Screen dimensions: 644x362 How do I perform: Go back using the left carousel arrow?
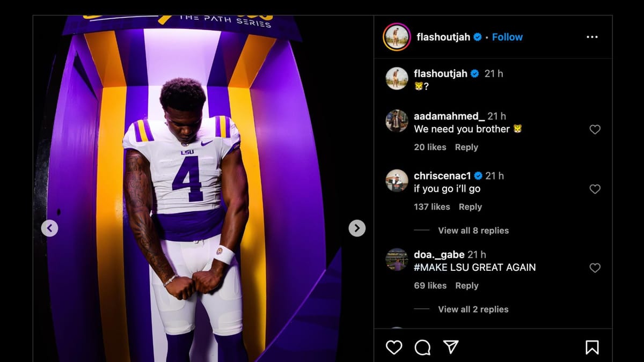(x=49, y=228)
